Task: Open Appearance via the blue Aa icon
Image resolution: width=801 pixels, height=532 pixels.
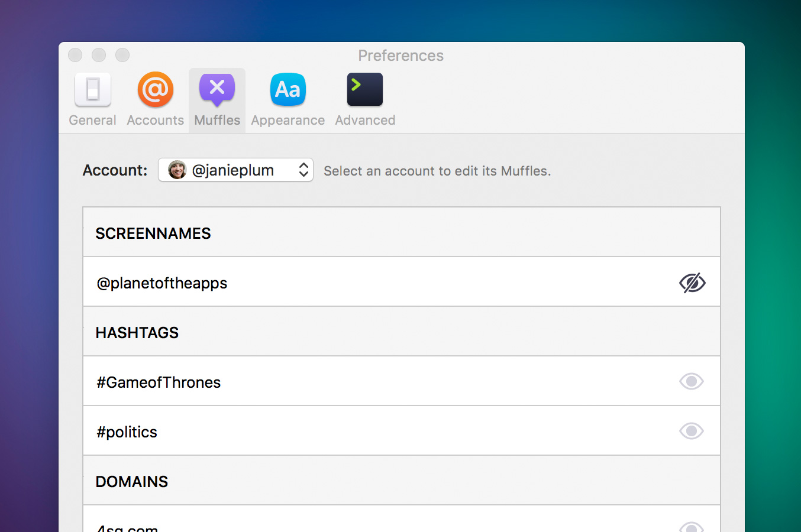Action: coord(288,90)
